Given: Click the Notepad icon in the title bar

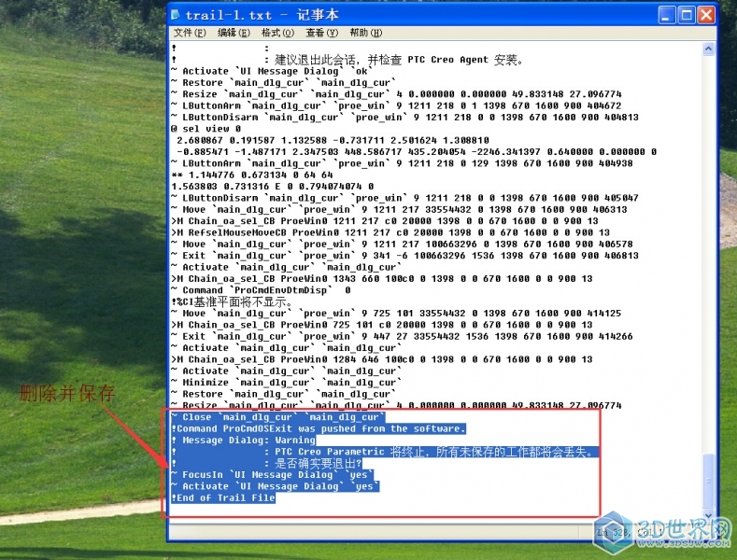Looking at the screenshot, I should click(176, 15).
